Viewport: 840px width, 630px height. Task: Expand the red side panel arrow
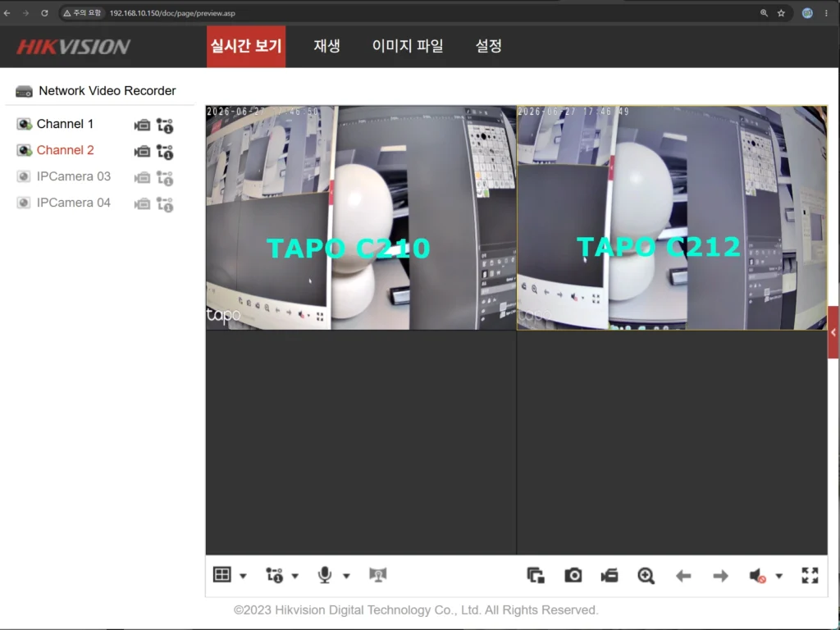[x=833, y=332]
